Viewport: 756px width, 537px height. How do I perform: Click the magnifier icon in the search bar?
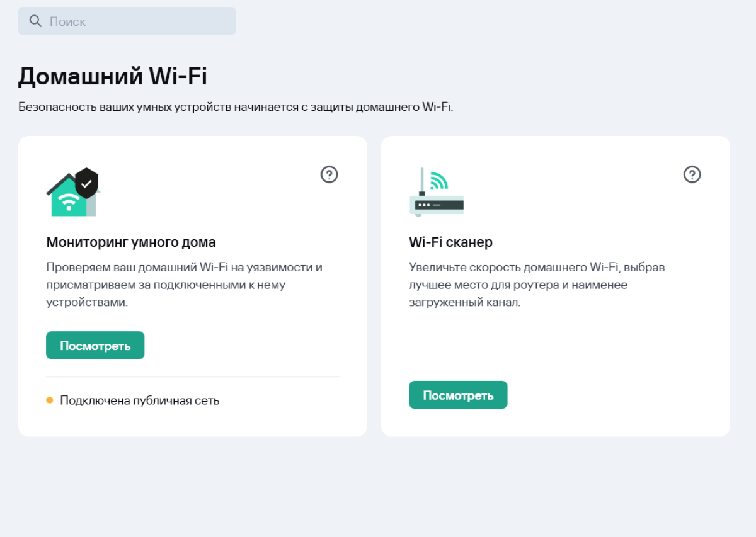pos(35,21)
